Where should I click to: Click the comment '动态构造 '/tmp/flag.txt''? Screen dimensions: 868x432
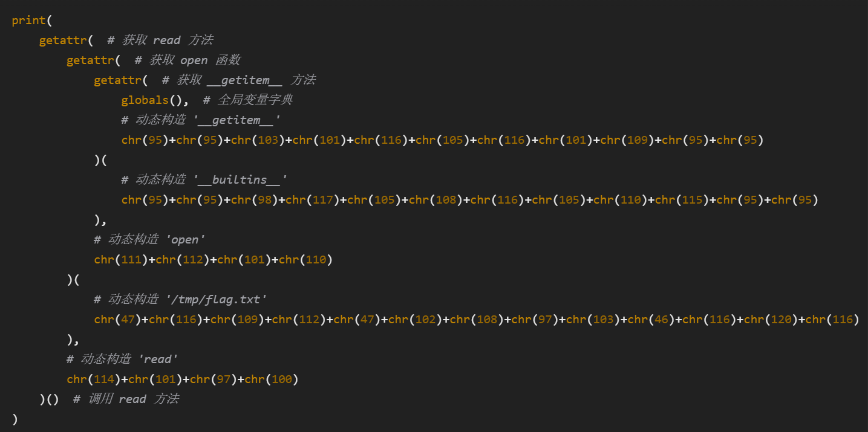point(180,299)
